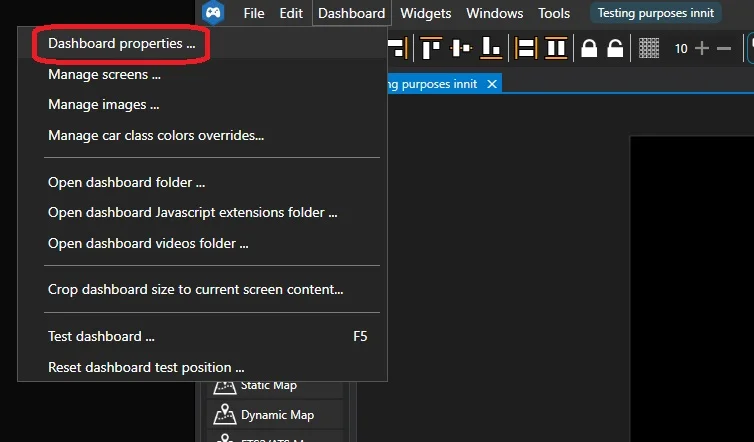Screen dimensions: 754x442
Task: Decrease grid size with the minus button
Action: click(724, 48)
